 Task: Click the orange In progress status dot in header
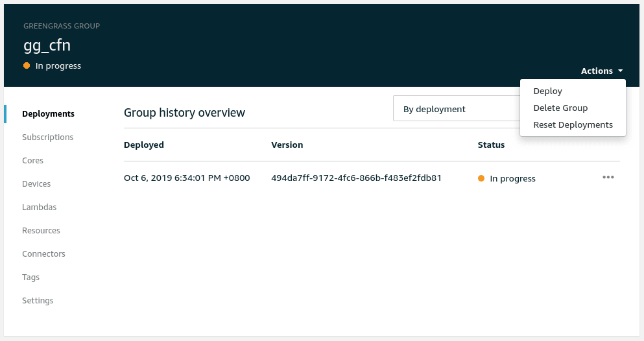[27, 65]
